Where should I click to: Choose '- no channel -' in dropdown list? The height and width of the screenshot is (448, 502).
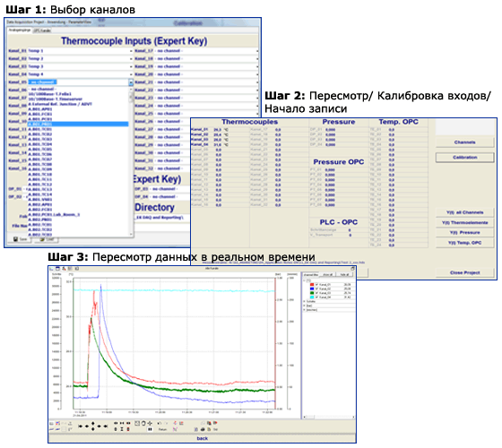click(x=78, y=89)
